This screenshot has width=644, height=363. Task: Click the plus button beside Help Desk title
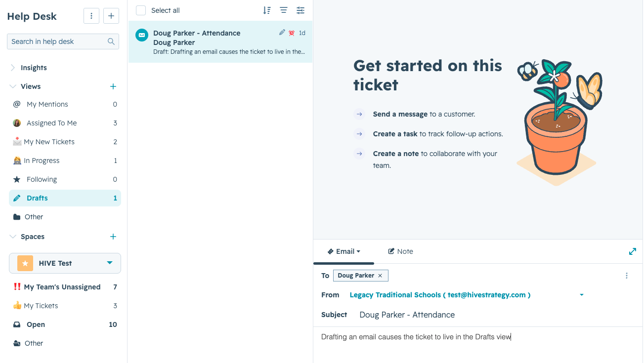click(x=111, y=16)
